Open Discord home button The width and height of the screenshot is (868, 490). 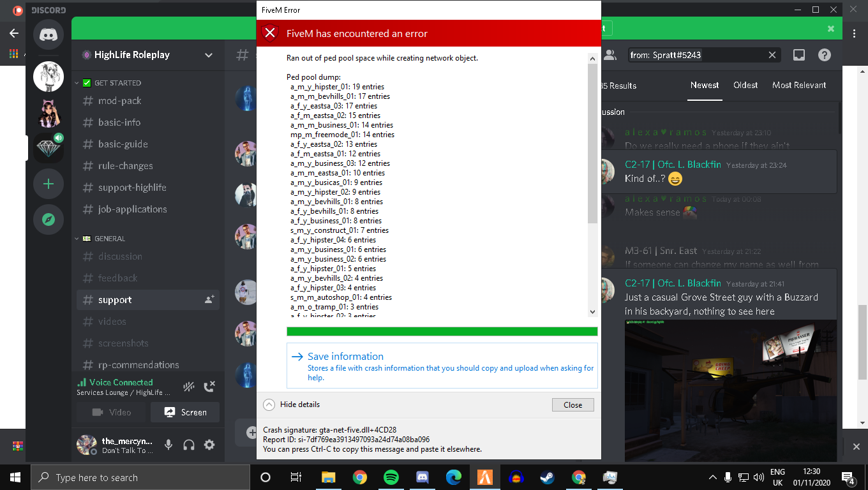point(49,34)
